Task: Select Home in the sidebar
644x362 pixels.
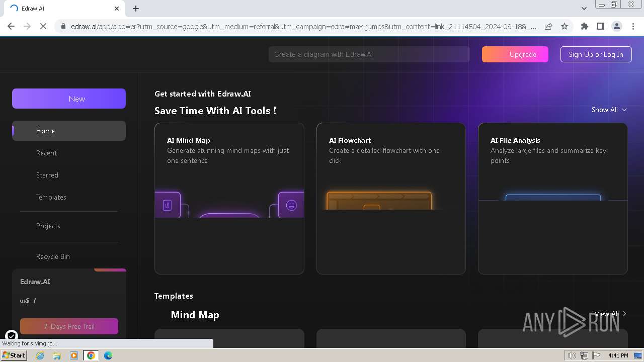Action: tap(69, 131)
